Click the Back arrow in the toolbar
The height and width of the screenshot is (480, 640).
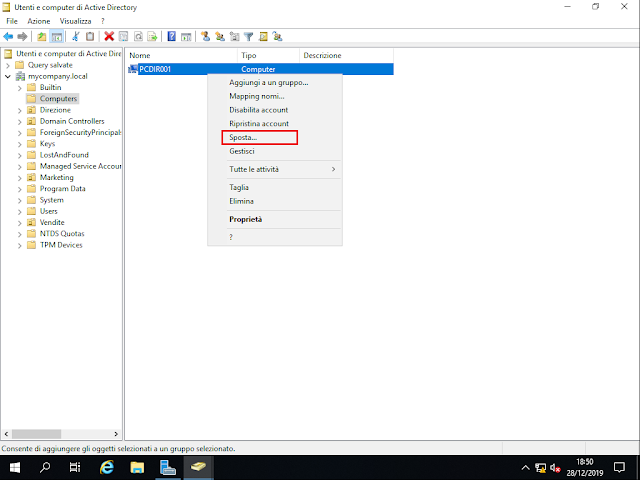click(8, 37)
